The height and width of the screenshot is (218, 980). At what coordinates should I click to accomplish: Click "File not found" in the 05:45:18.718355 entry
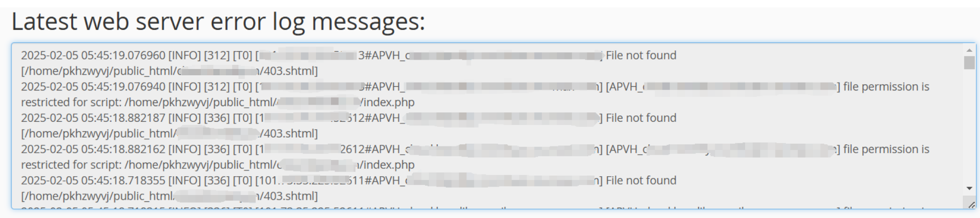(x=641, y=181)
